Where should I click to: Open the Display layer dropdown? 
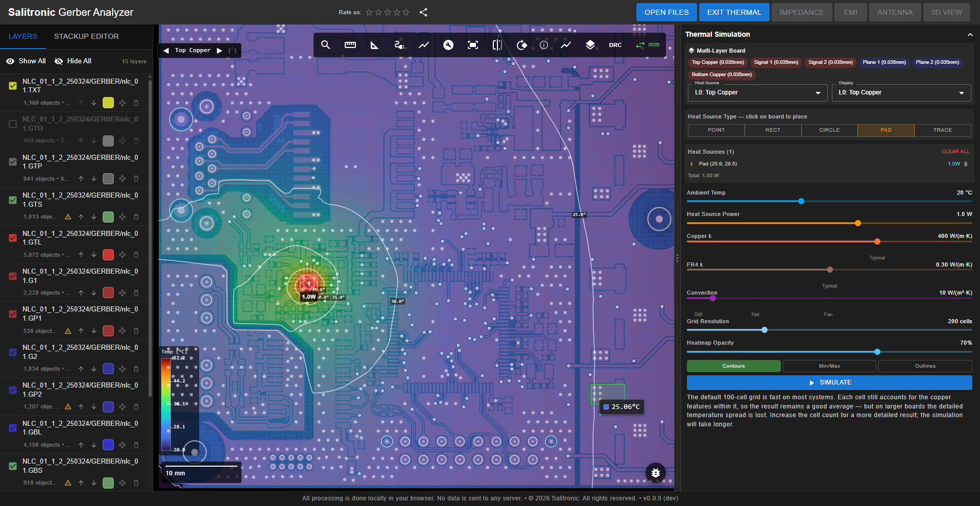click(901, 93)
